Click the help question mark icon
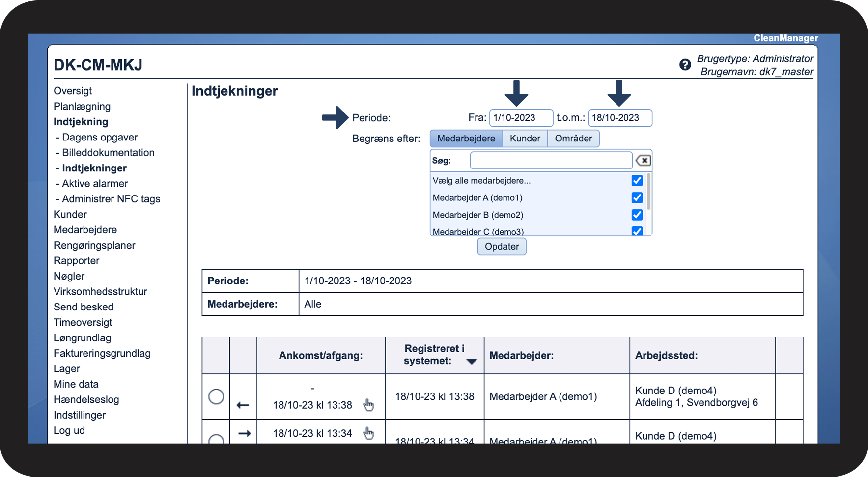868x477 pixels. pyautogui.click(x=685, y=65)
